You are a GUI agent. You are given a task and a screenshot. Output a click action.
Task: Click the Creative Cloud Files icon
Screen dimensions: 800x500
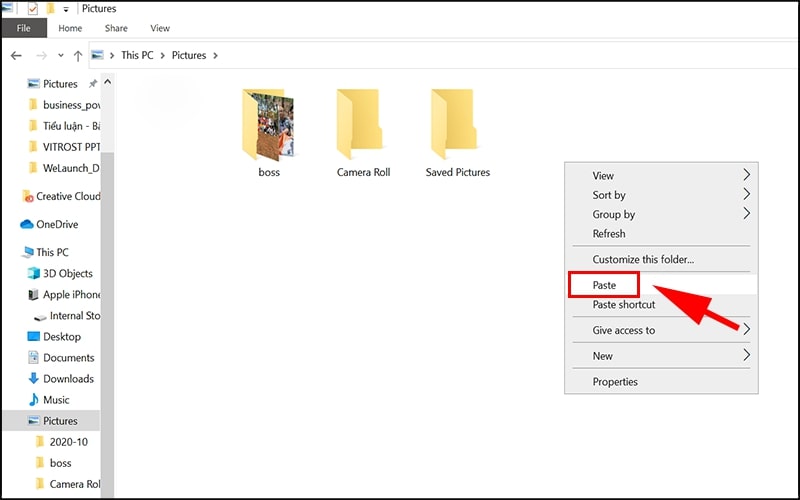tap(28, 196)
